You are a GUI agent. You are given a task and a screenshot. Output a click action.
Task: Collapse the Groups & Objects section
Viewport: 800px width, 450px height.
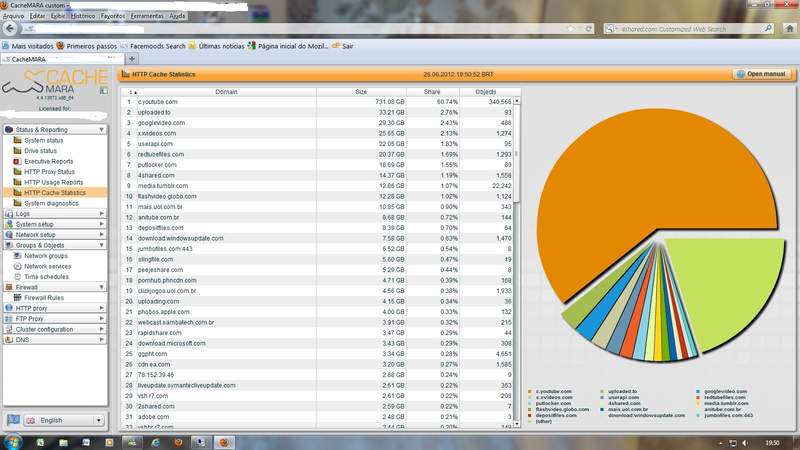pyautogui.click(x=101, y=245)
